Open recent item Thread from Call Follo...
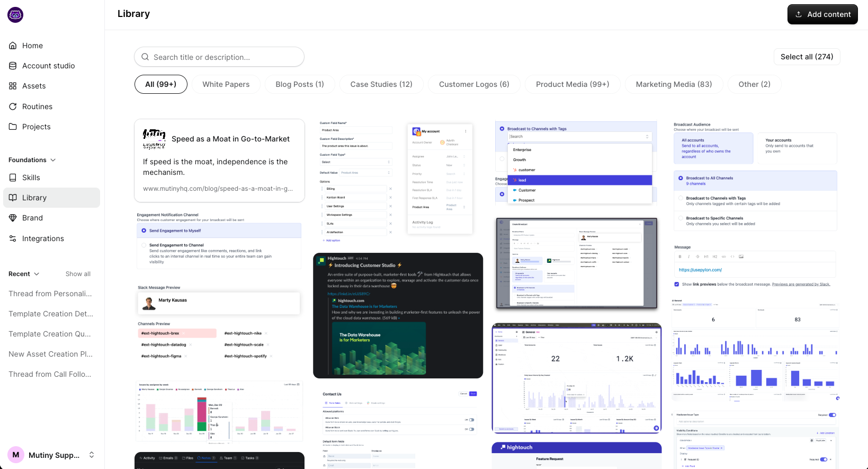Image resolution: width=868 pixels, height=469 pixels. pos(50,374)
